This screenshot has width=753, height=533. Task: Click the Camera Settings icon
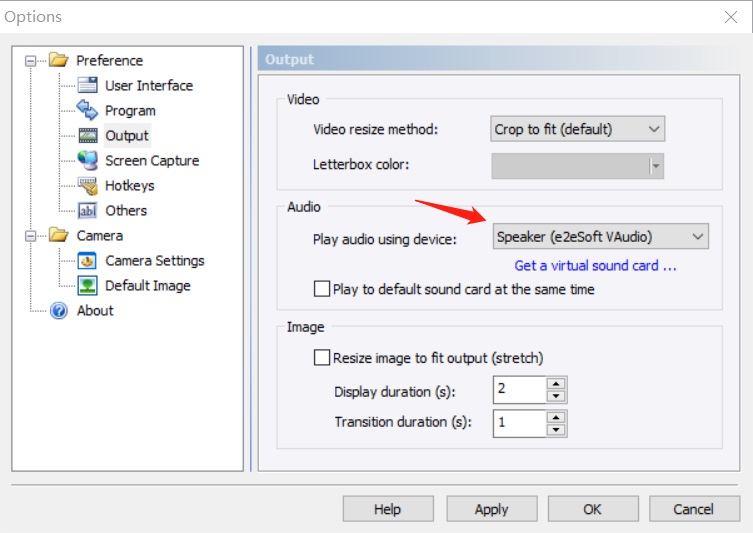click(x=88, y=261)
